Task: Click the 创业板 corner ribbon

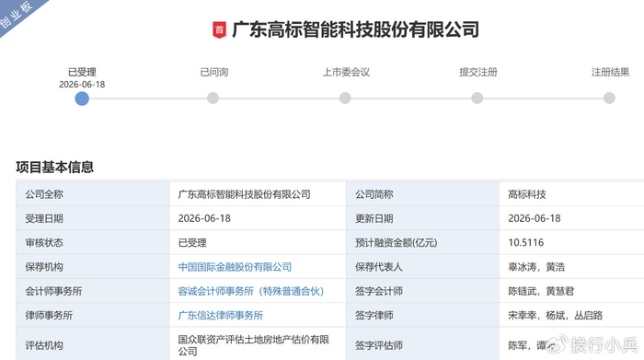Action: (18, 15)
